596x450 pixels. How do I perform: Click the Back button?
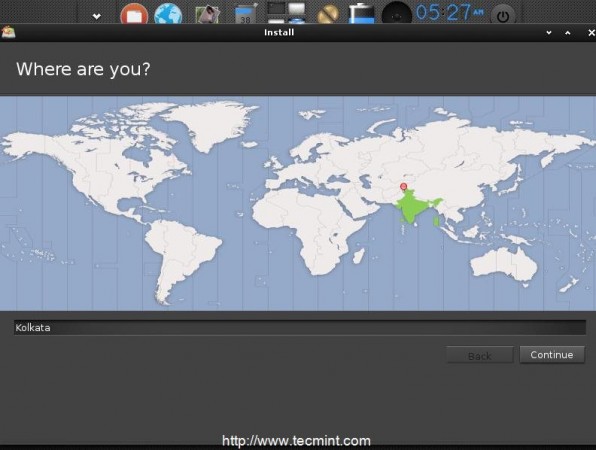(480, 356)
